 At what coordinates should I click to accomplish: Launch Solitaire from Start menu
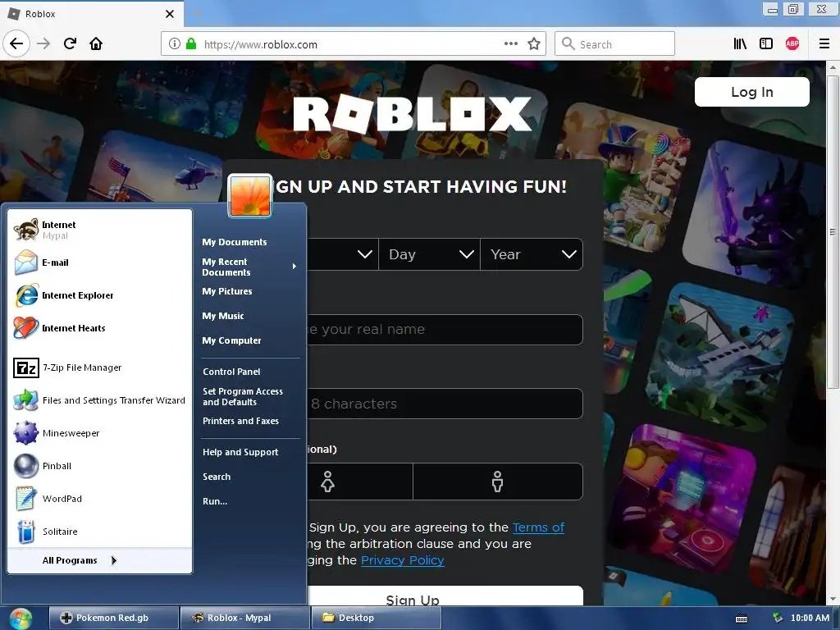(99, 532)
